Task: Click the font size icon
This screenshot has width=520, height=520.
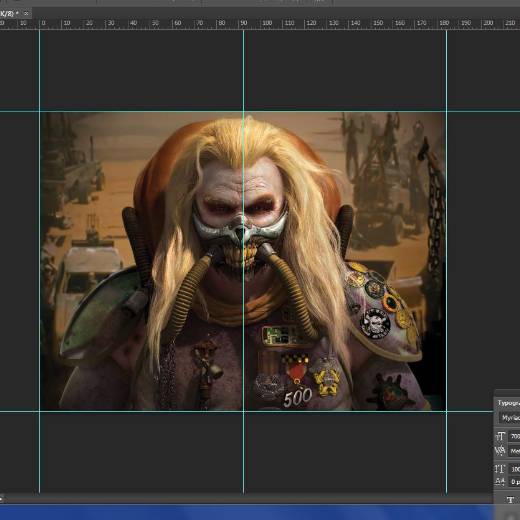Action: point(500,436)
